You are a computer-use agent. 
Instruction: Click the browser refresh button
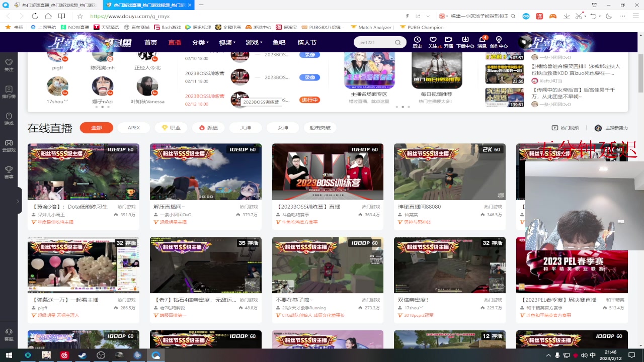click(x=35, y=16)
